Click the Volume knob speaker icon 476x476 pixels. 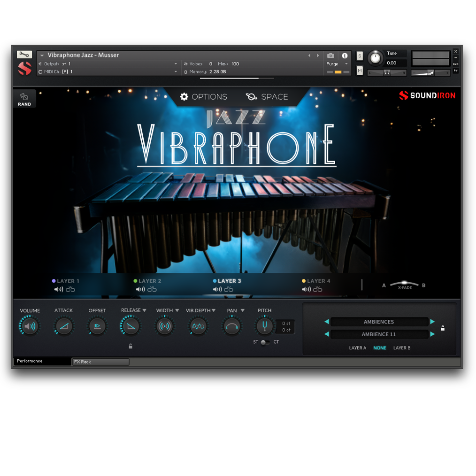(29, 326)
